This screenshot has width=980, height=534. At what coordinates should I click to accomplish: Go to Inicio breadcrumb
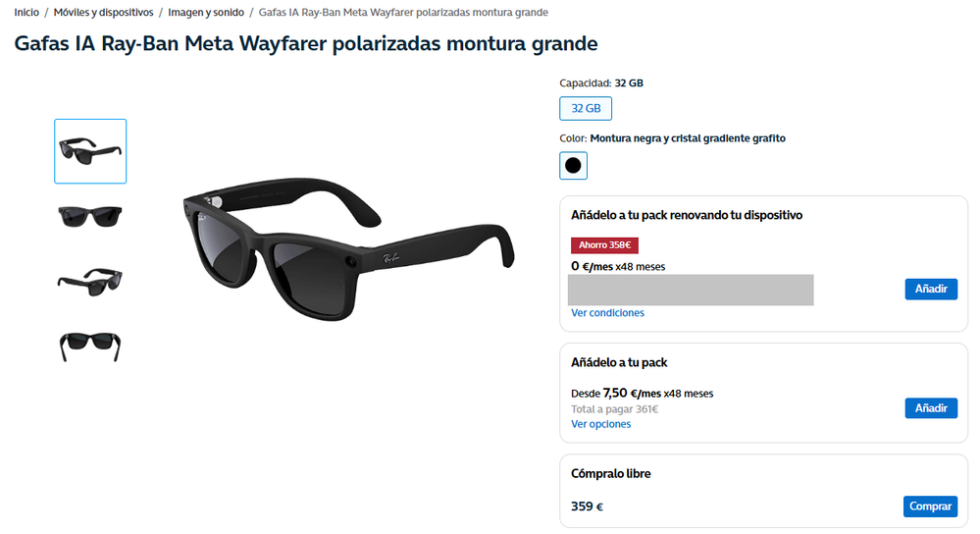pos(26,13)
